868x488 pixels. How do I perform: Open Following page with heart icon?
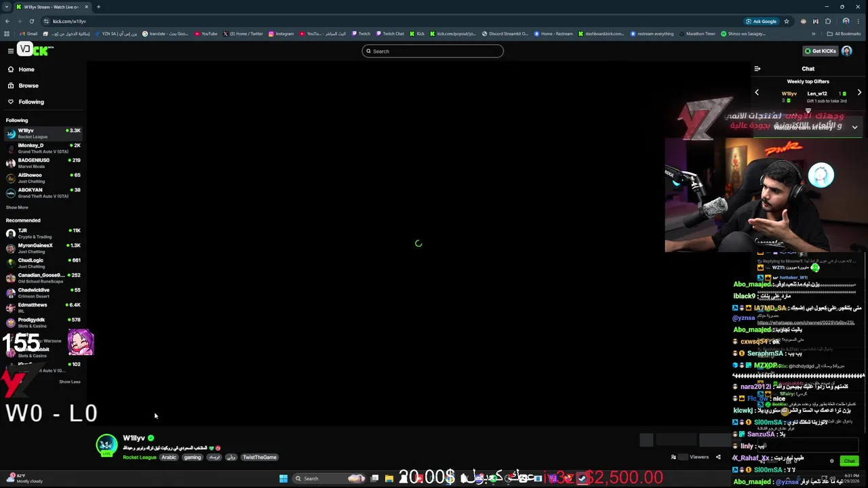click(31, 102)
